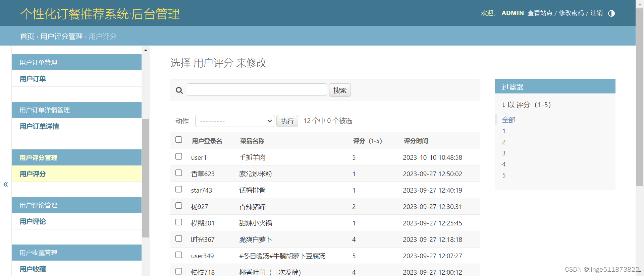The image size is (644, 276).
Task: Click the 家常炒米粉 dish name cell
Action: (x=256, y=174)
